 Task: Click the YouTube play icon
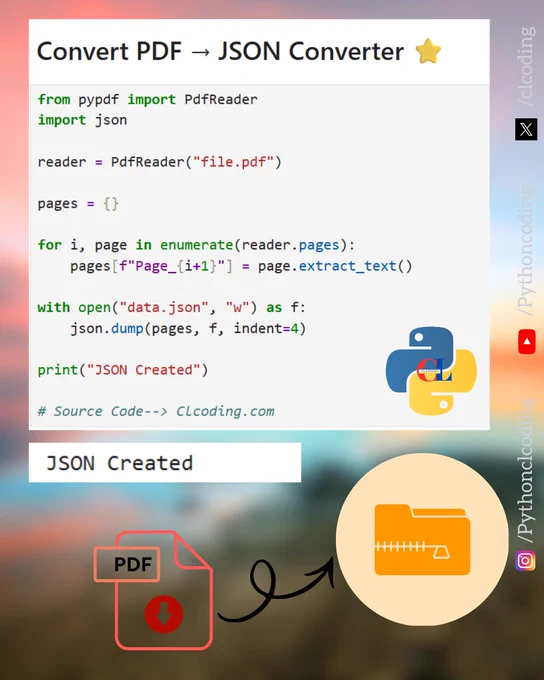click(x=527, y=342)
